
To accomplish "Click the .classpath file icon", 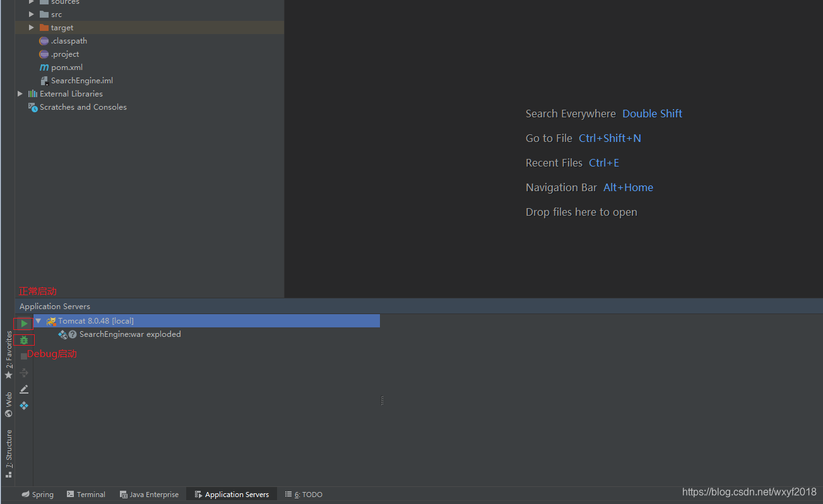I will tap(44, 41).
